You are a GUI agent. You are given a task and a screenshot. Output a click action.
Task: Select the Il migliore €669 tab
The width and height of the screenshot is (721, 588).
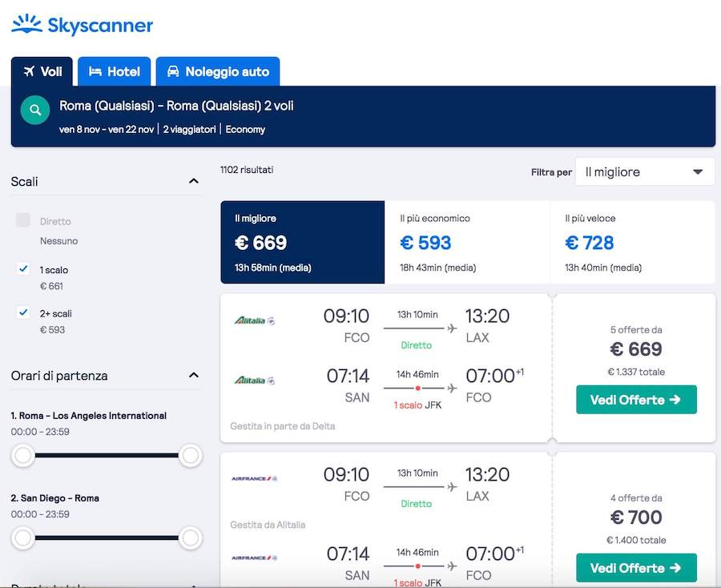tap(303, 242)
